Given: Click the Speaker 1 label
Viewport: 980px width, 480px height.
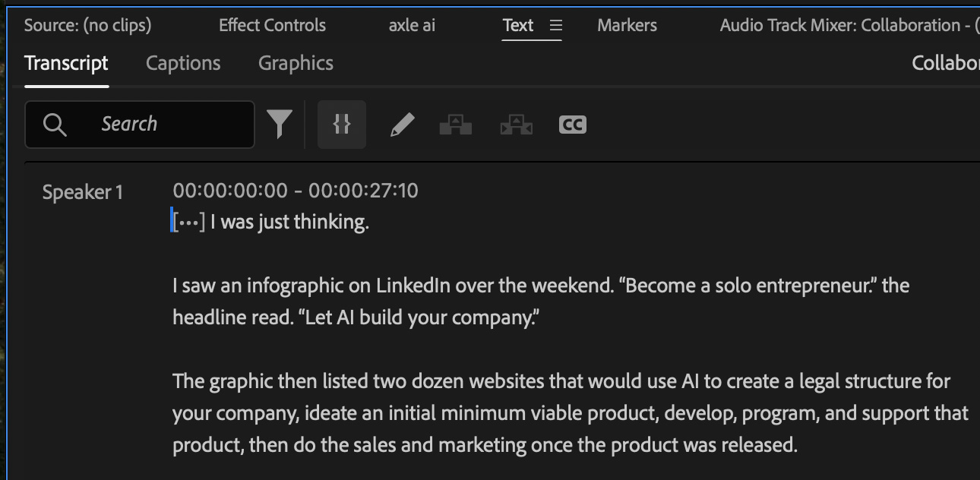Looking at the screenshot, I should pyautogui.click(x=82, y=193).
